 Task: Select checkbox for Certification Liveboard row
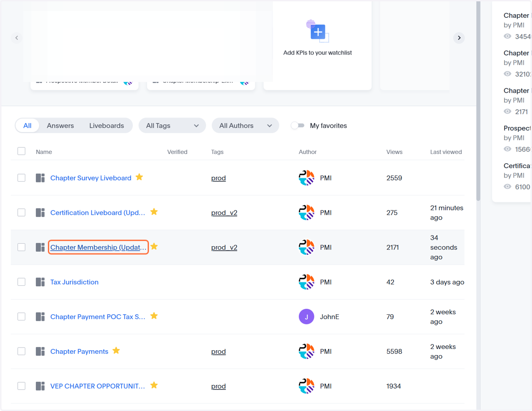[x=21, y=212]
